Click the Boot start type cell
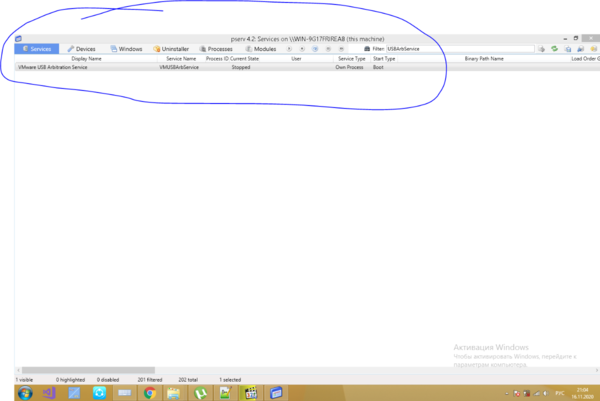The height and width of the screenshot is (401, 600). tap(378, 67)
